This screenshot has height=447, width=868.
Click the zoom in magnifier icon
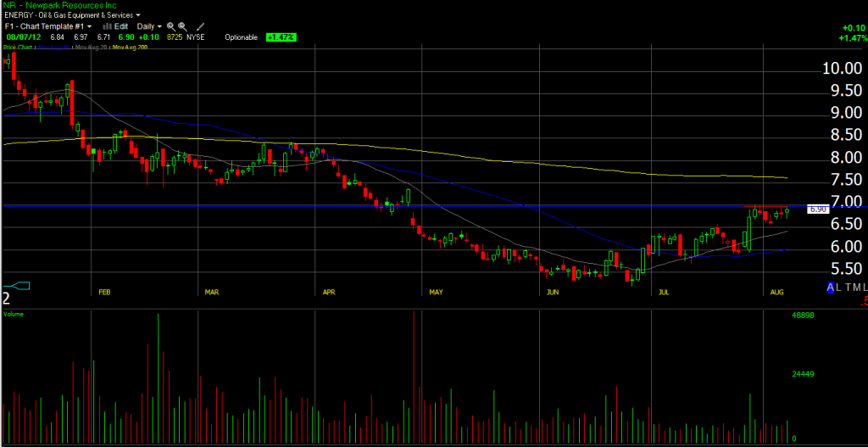171,27
